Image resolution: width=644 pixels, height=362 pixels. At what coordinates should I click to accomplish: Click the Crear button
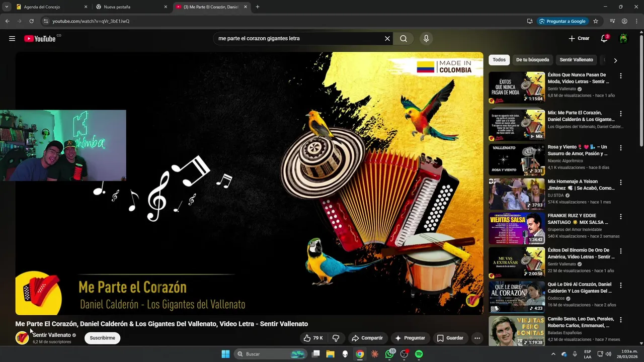579,39
